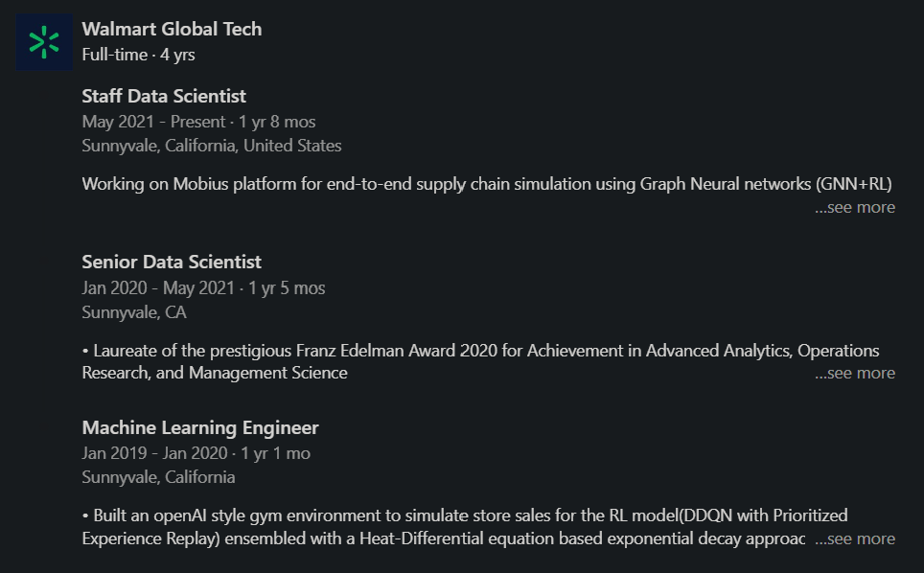Viewport: 924px width, 573px height.
Task: Click the Full-time 4 yrs subtitle
Action: click(138, 55)
